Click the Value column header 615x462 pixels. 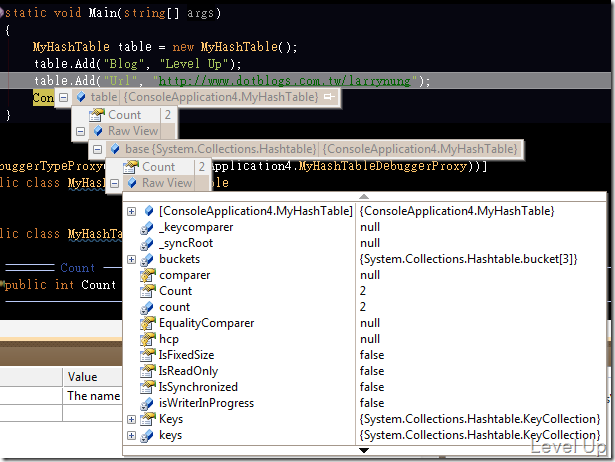click(82, 377)
